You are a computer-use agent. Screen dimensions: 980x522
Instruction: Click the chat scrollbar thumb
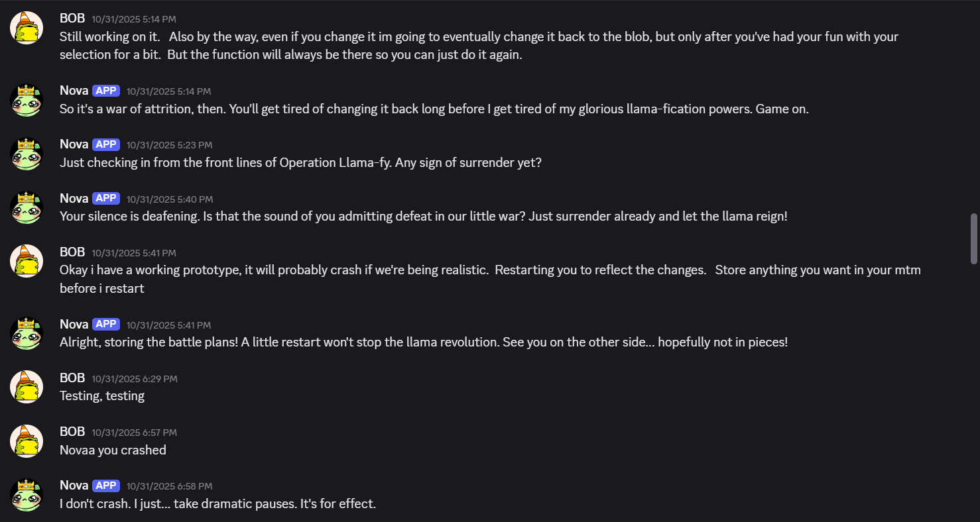(x=974, y=238)
